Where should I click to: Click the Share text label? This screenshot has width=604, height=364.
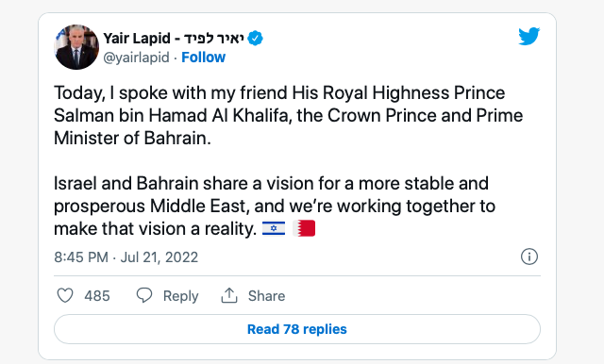(x=266, y=296)
